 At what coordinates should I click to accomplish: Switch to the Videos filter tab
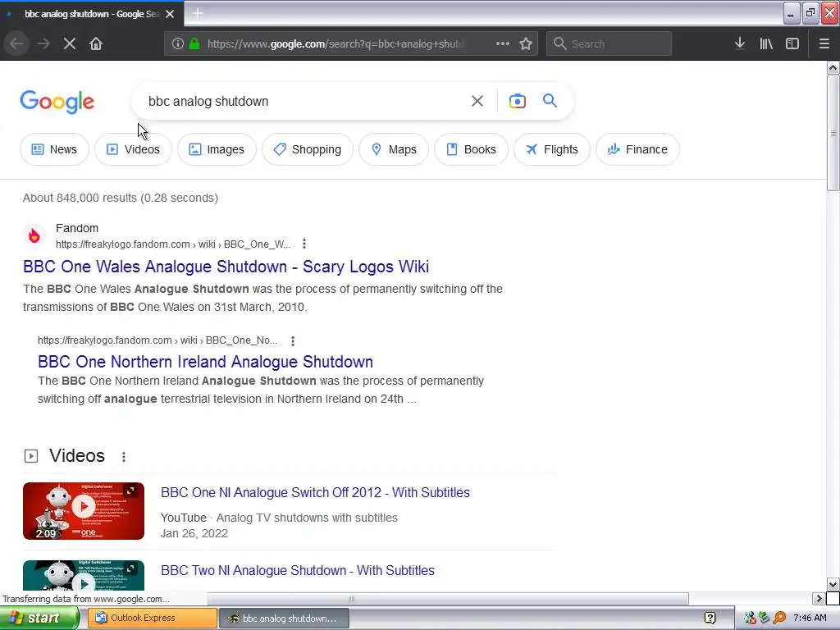click(x=134, y=149)
